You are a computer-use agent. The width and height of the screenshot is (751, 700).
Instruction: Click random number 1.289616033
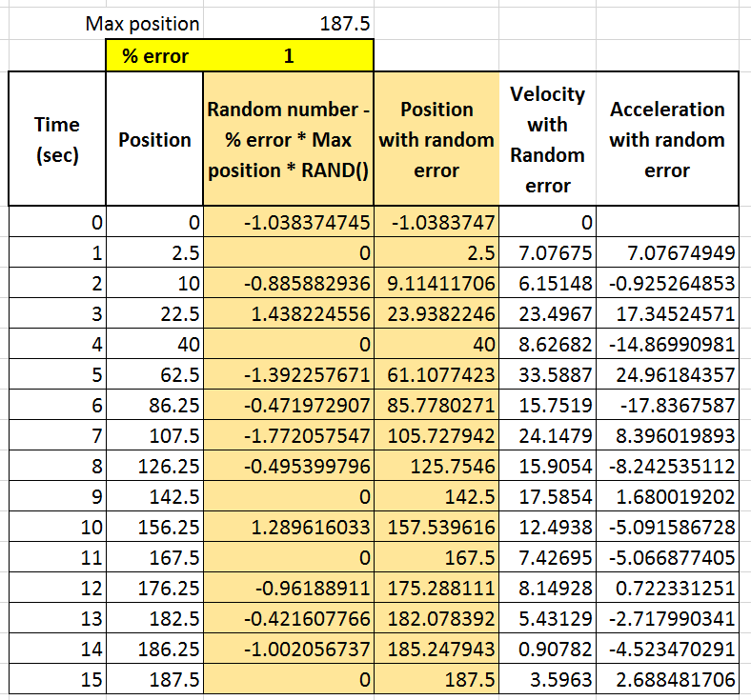tap(289, 527)
